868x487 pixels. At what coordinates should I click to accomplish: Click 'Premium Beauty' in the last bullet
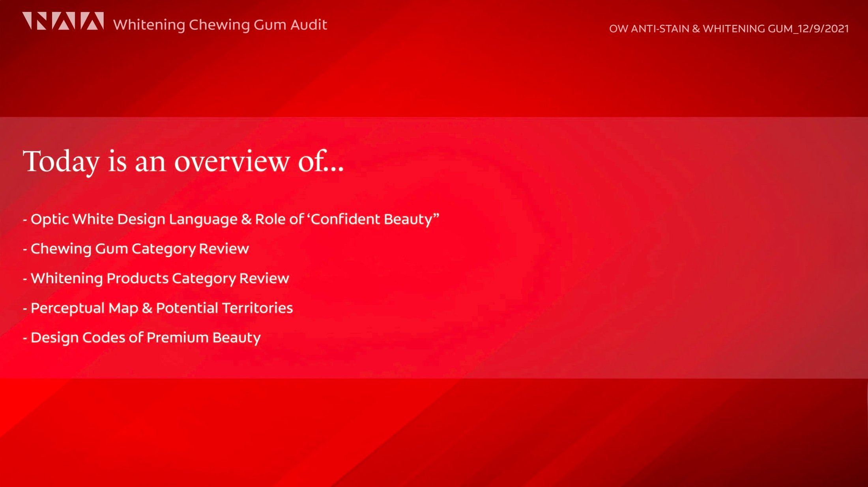pos(204,338)
